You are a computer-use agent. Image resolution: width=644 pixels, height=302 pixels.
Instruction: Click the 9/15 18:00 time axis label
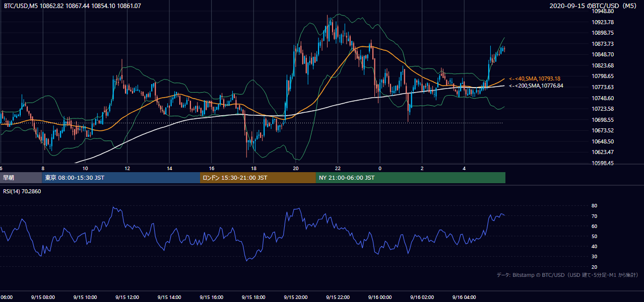(253, 297)
